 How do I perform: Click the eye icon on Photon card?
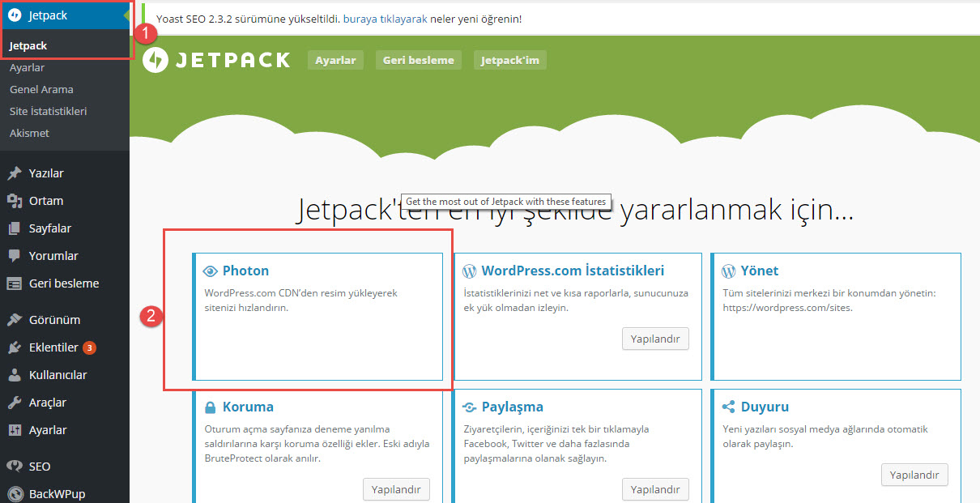tap(211, 271)
